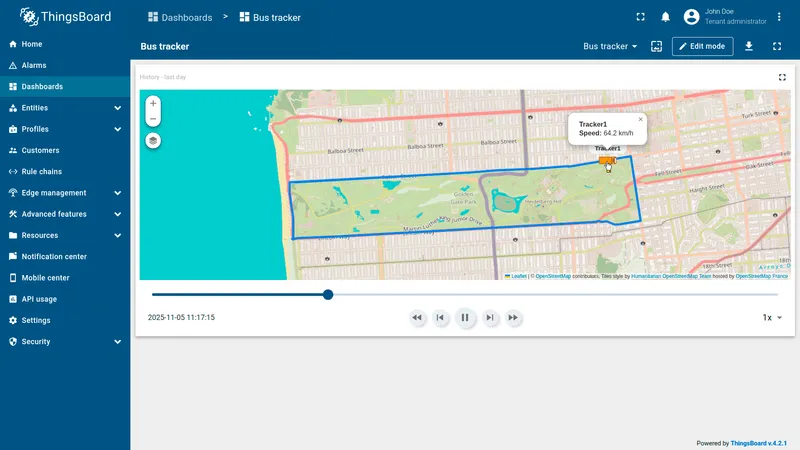The height and width of the screenshot is (450, 800).
Task: Fast-forward the trip playback
Action: [513, 317]
